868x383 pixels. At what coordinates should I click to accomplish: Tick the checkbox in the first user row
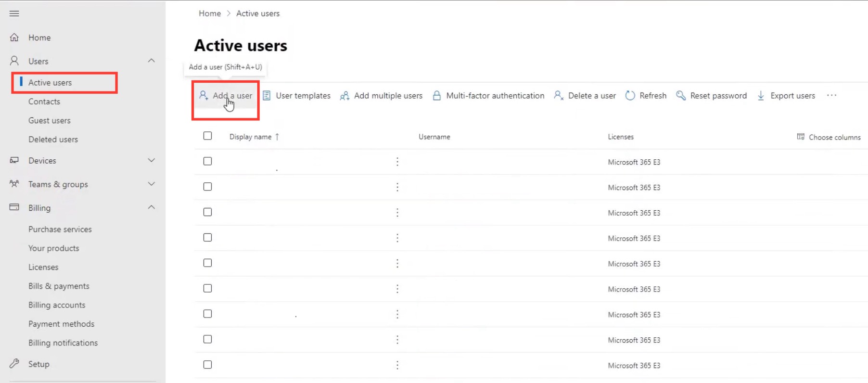207,161
